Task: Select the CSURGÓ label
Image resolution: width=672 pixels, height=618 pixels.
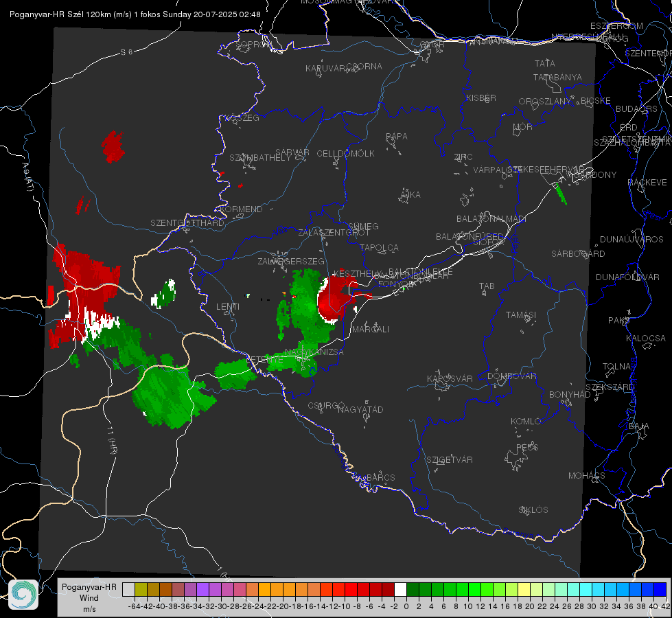Action: click(x=326, y=405)
